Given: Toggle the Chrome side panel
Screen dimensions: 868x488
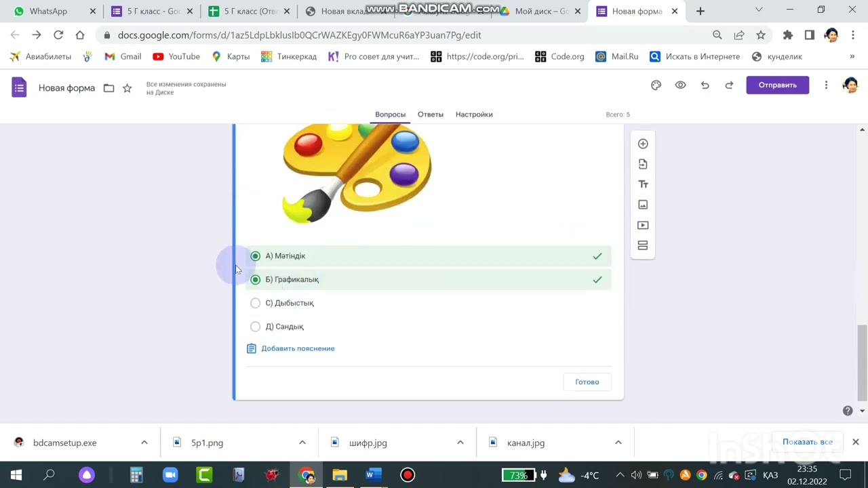Looking at the screenshot, I should tap(810, 35).
